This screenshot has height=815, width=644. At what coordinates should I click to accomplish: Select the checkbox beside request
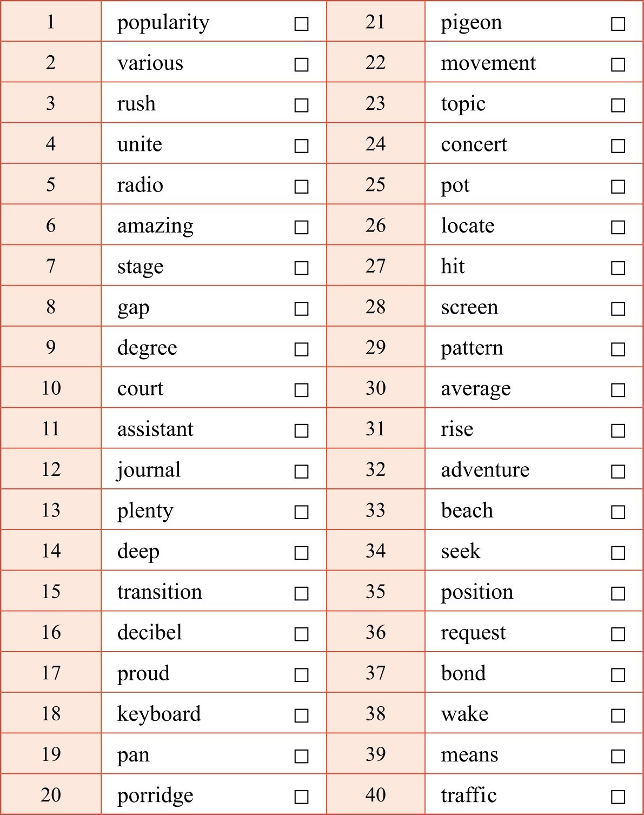coord(618,634)
